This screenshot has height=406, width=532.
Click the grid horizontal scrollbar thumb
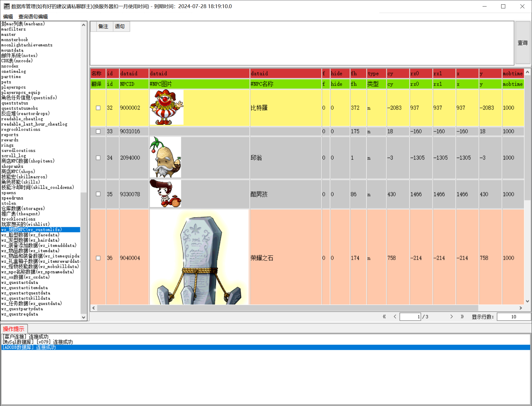pyautogui.click(x=287, y=308)
